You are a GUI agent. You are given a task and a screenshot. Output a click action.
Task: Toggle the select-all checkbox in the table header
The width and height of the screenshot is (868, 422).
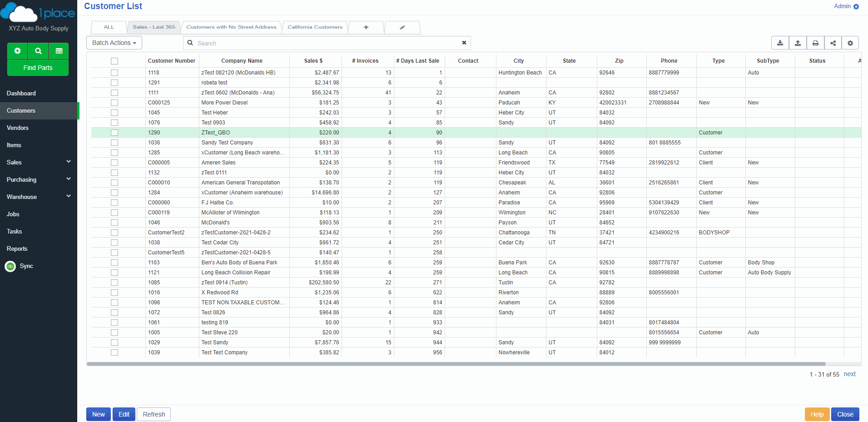click(114, 61)
